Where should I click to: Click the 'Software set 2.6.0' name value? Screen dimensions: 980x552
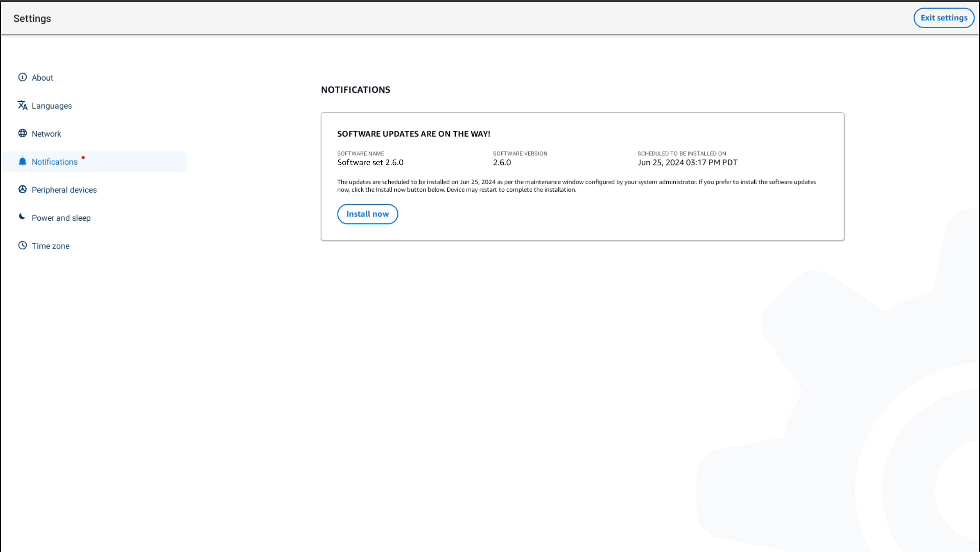pos(370,162)
